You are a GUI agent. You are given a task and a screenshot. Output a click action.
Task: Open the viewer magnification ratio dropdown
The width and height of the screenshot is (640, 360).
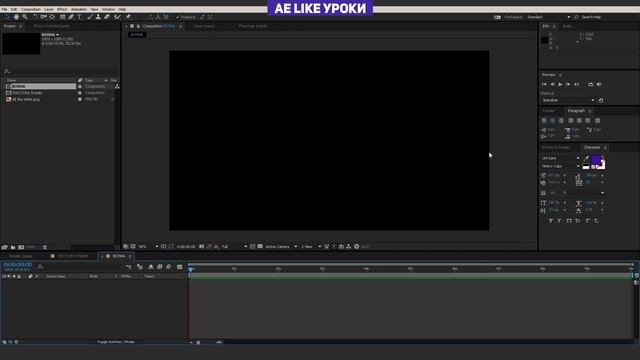(x=148, y=247)
